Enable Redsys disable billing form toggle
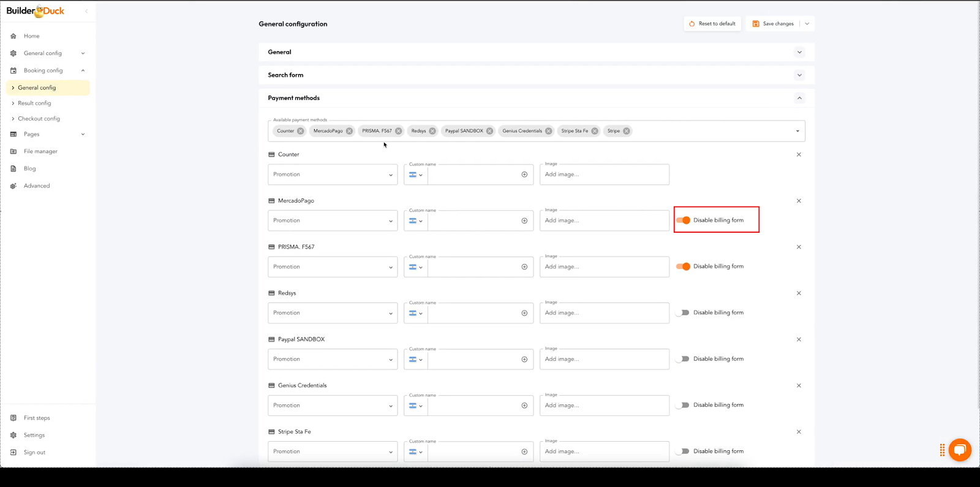Screen dimensions: 980x487 point(683,313)
